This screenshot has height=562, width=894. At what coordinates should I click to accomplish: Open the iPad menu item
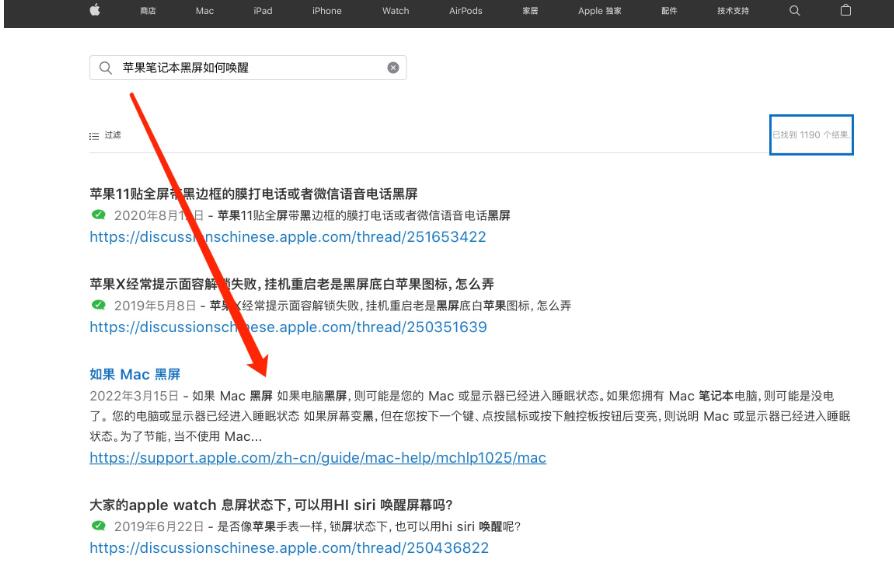click(x=263, y=11)
